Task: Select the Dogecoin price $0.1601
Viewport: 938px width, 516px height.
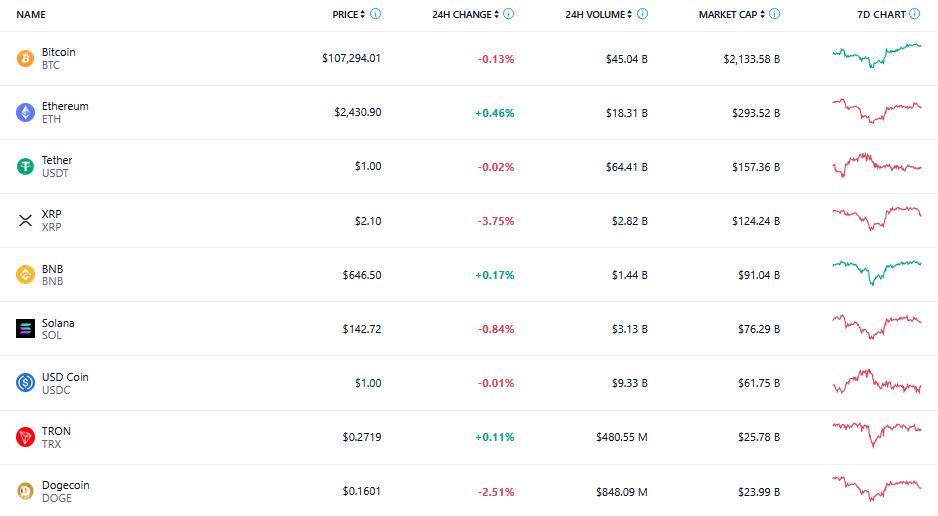Action: (x=362, y=491)
